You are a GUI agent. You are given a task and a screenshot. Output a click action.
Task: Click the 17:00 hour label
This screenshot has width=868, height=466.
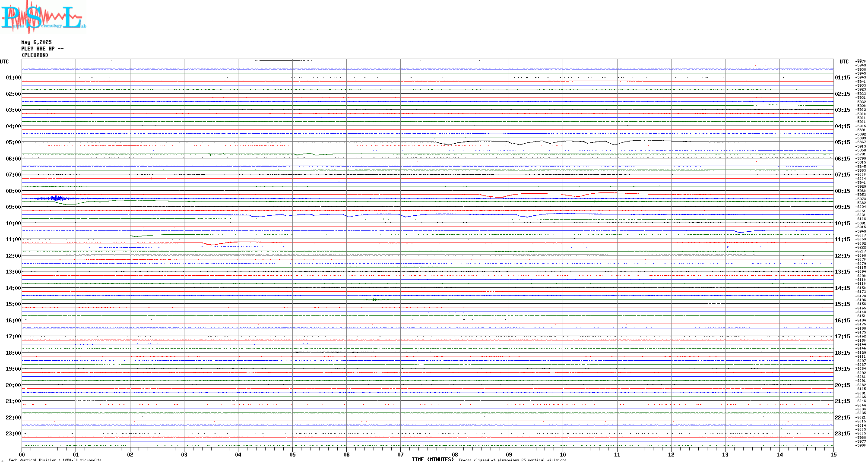tap(13, 337)
